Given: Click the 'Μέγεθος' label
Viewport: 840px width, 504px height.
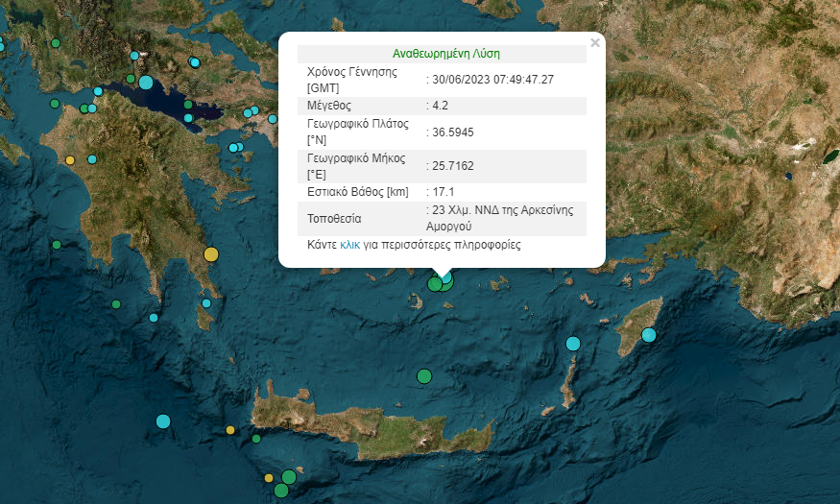Looking at the screenshot, I should pos(329,106).
